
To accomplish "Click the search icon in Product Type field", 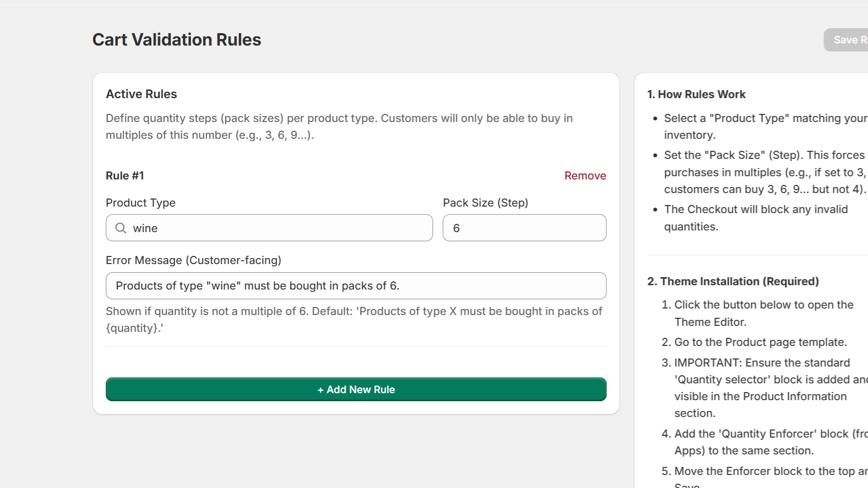I will tap(121, 228).
